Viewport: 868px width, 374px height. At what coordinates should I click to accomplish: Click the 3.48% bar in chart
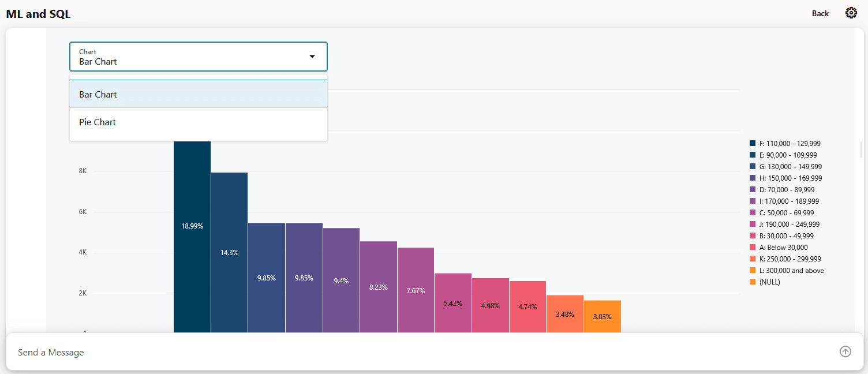(x=565, y=314)
